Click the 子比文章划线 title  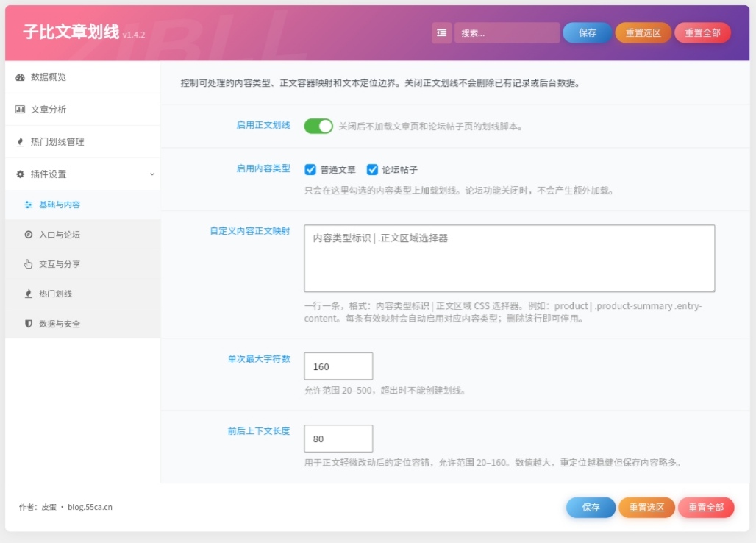tap(71, 32)
